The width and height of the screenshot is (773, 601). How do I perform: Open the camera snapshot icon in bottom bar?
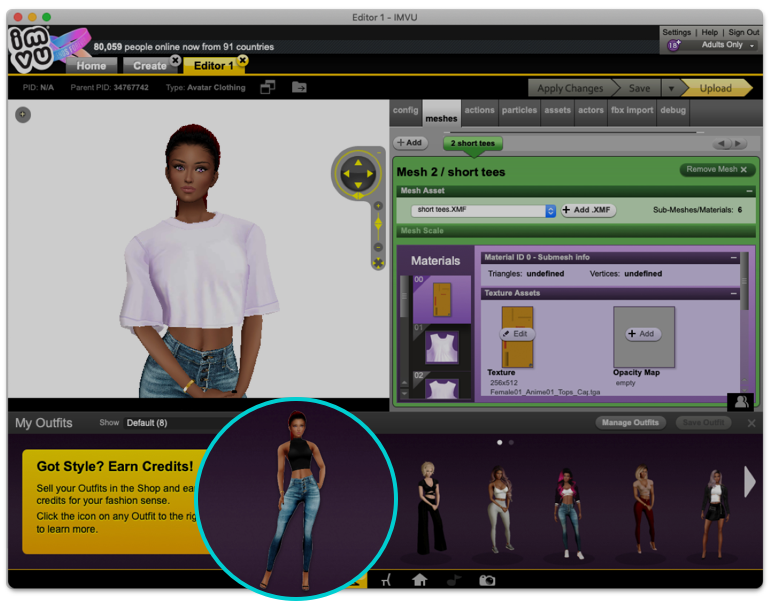coord(487,580)
